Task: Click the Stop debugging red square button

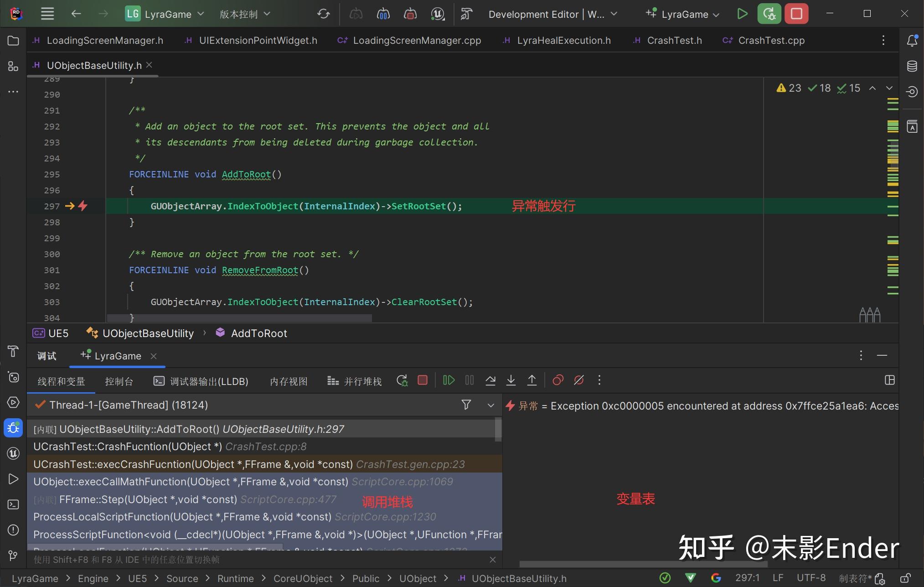Action: (x=796, y=14)
